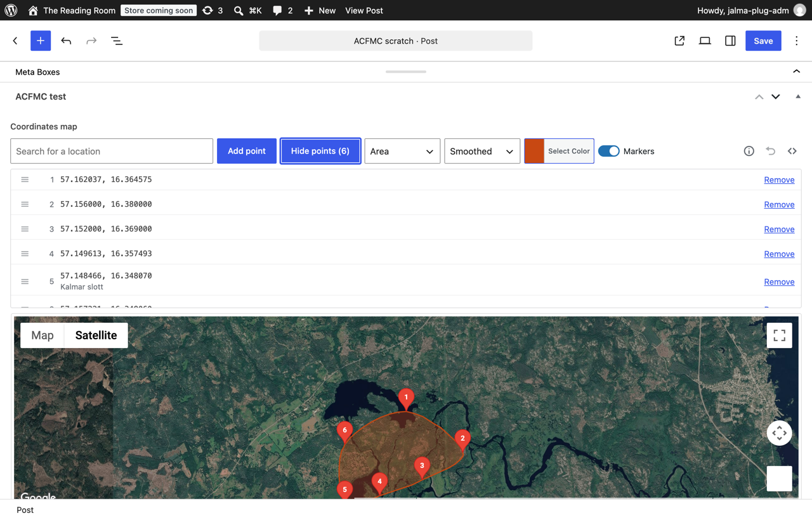This screenshot has height=520, width=812.
Task: View the post in a new tab
Action: tap(679, 41)
